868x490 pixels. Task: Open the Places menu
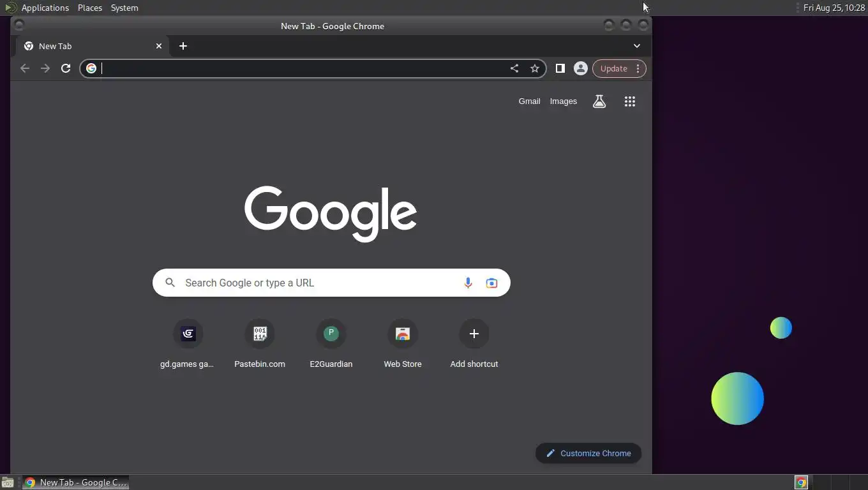(x=90, y=8)
